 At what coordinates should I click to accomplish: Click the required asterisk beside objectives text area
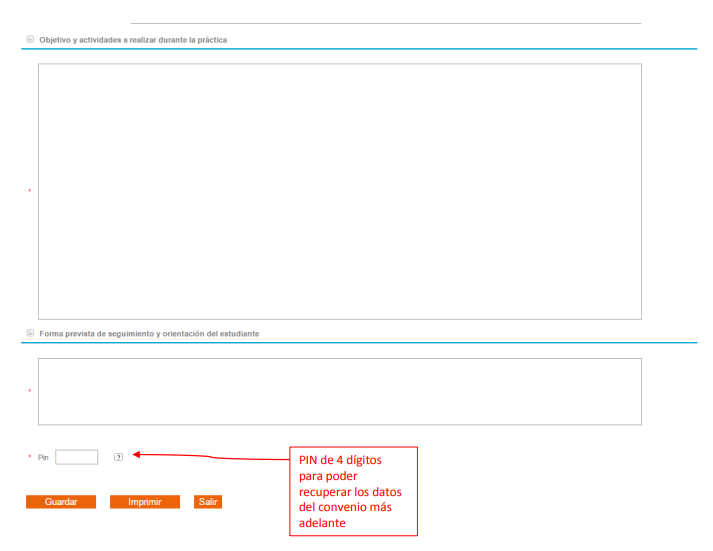click(x=29, y=191)
